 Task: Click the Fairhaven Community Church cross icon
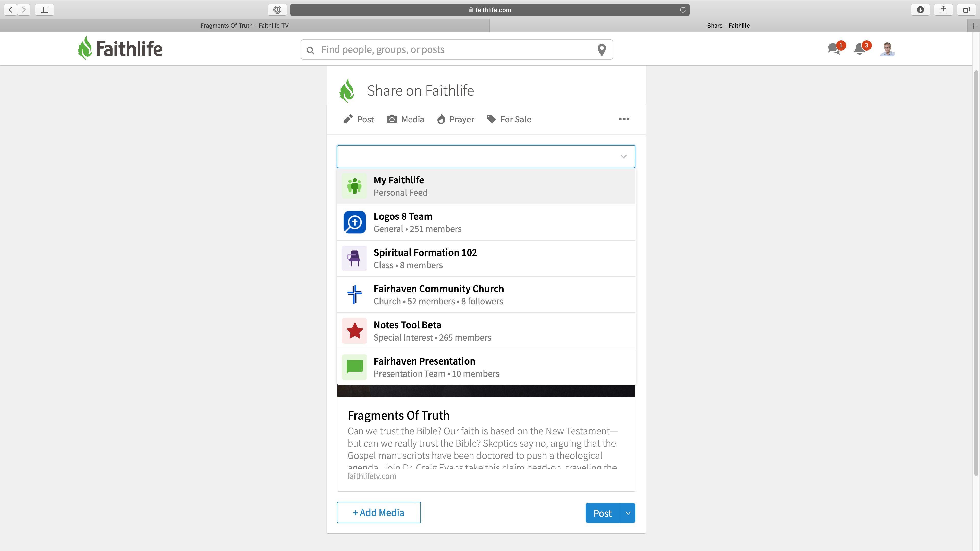click(354, 294)
